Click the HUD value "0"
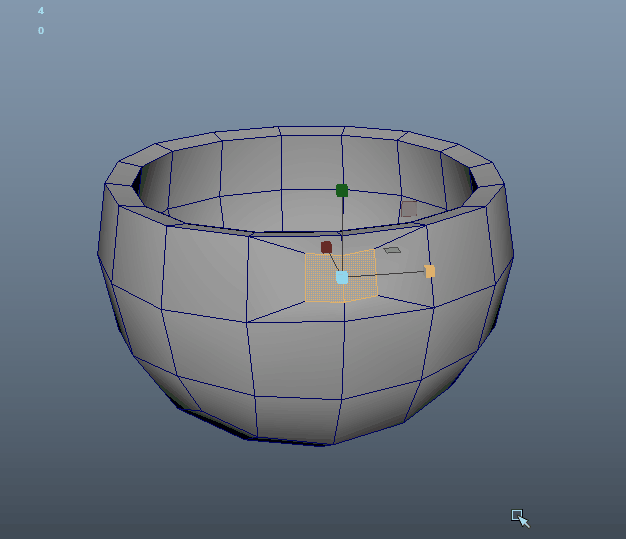The width and height of the screenshot is (626, 539). tap(41, 31)
